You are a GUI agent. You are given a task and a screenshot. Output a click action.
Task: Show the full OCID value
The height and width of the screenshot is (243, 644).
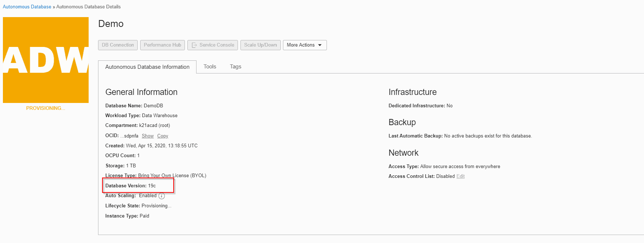pos(147,136)
